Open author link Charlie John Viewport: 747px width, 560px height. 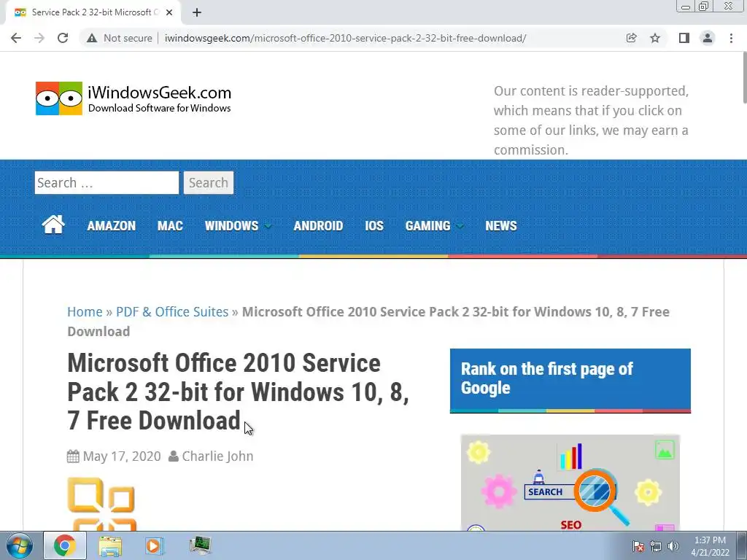(x=217, y=456)
